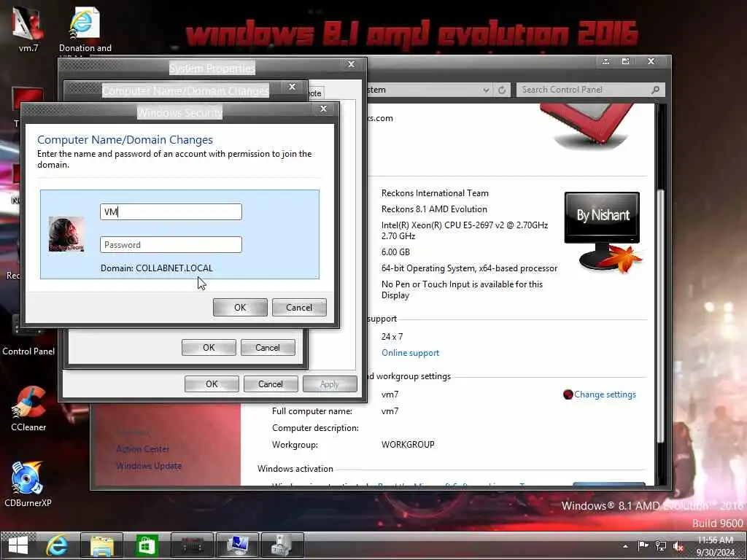Viewport: 747px width, 560px height.
Task: Open CDBurnerXP desktop shortcut
Action: pos(28,483)
